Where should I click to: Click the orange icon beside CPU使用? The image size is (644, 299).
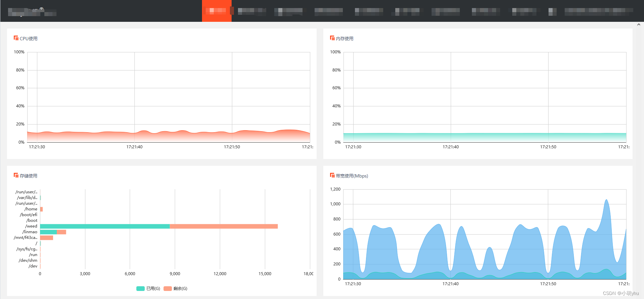pos(16,38)
